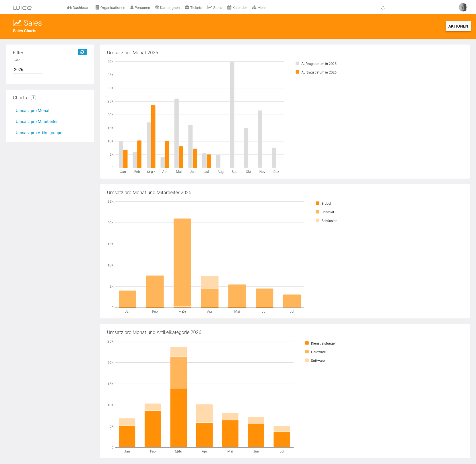The width and height of the screenshot is (476, 464).
Task: Open the Umsatz pro Artikelgruppe link
Action: point(39,133)
